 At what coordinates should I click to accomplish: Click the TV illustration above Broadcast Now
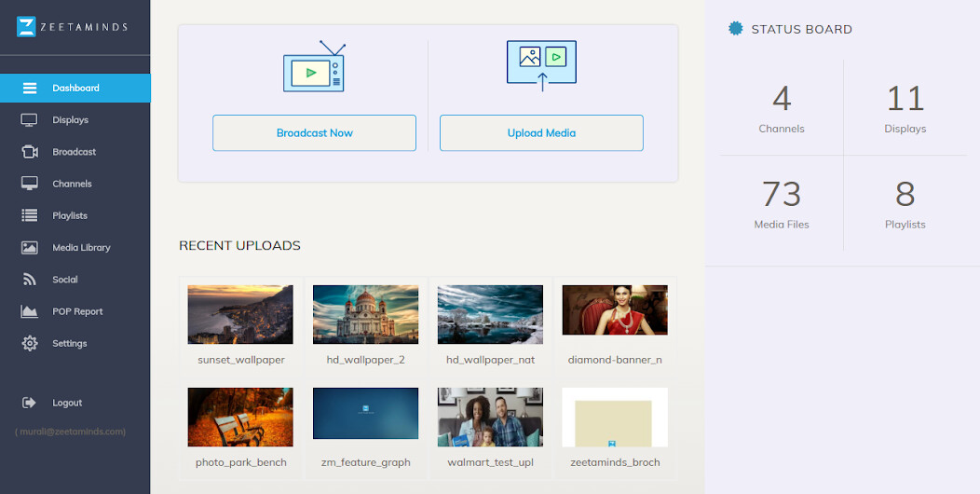click(x=314, y=66)
